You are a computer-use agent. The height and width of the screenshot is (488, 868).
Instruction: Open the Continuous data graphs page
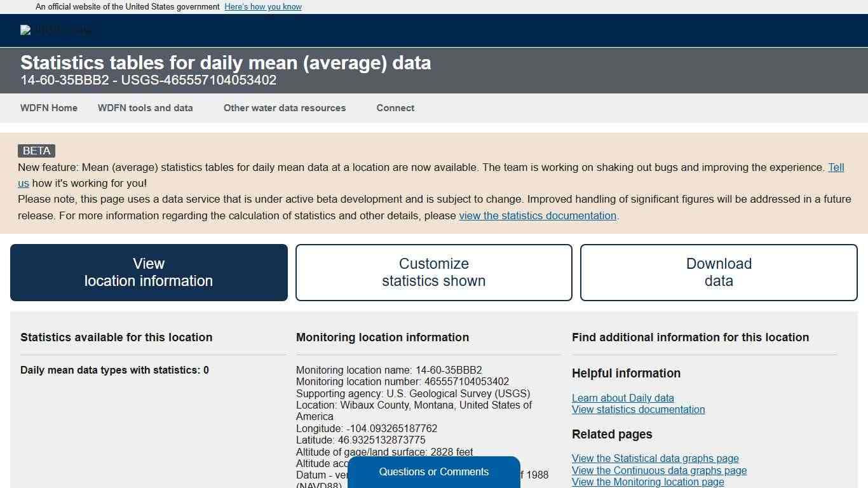[659, 470]
